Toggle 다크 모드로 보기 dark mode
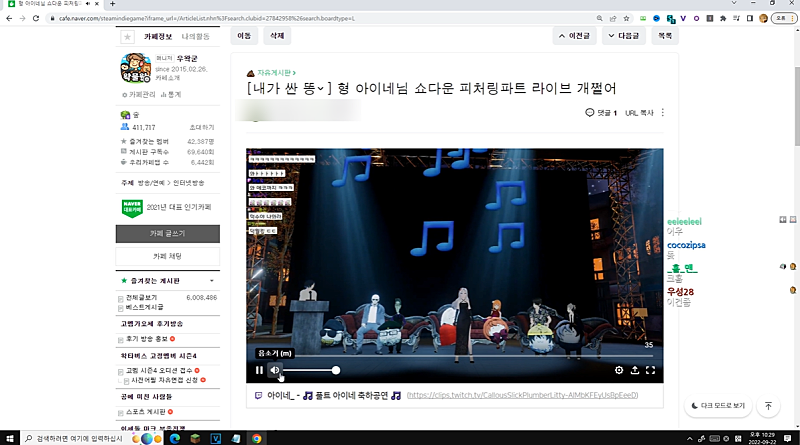800x445 pixels. click(x=718, y=406)
